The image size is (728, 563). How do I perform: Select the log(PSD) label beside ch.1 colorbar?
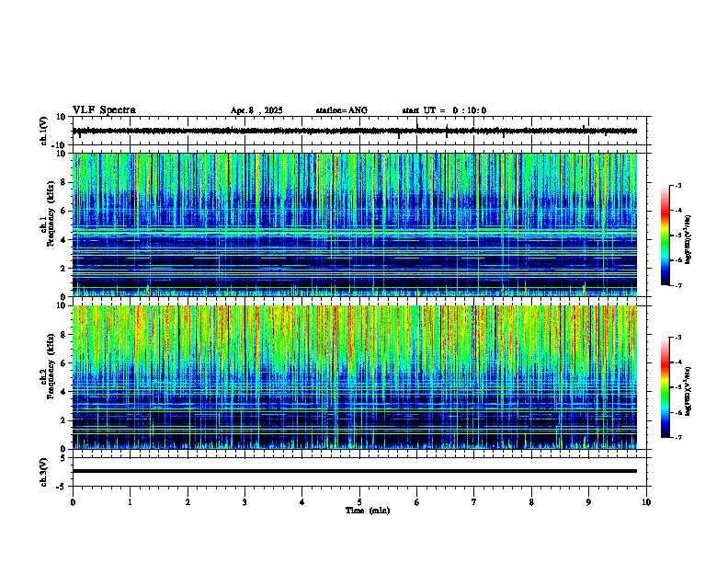tap(688, 240)
